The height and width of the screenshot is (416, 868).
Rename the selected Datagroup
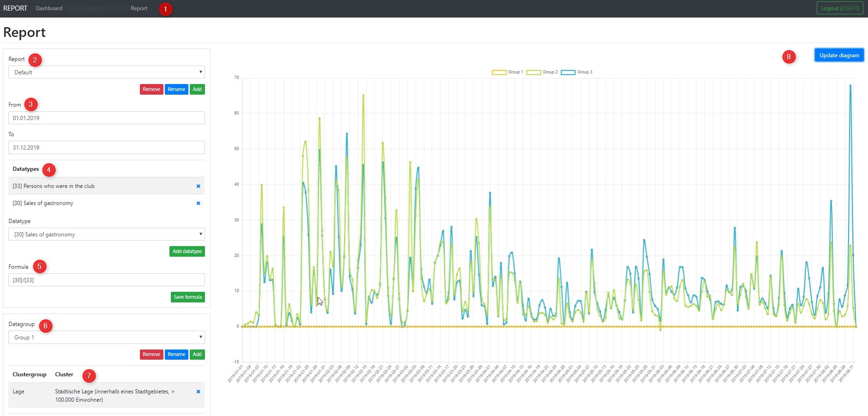(176, 355)
